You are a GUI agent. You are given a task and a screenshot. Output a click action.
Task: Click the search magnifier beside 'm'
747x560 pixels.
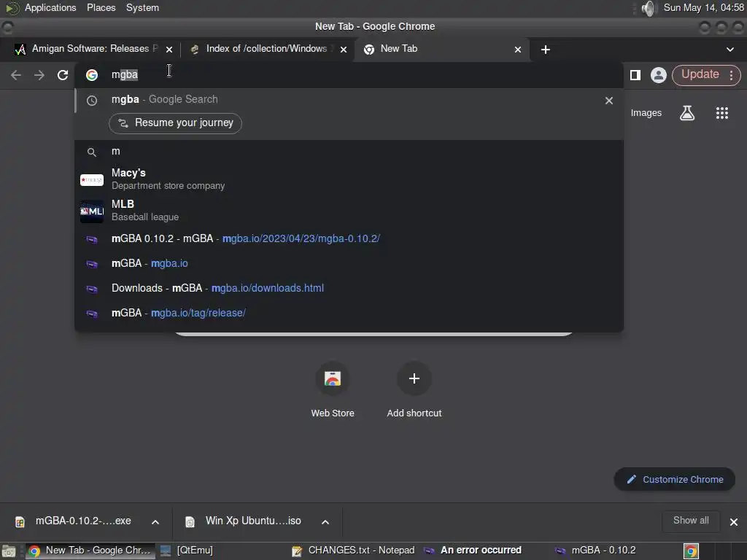point(91,152)
